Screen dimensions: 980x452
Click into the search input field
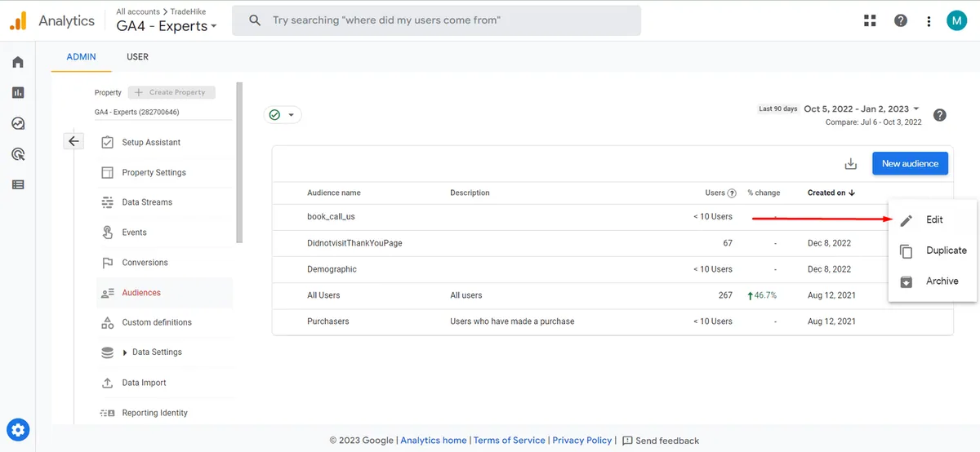coord(436,20)
